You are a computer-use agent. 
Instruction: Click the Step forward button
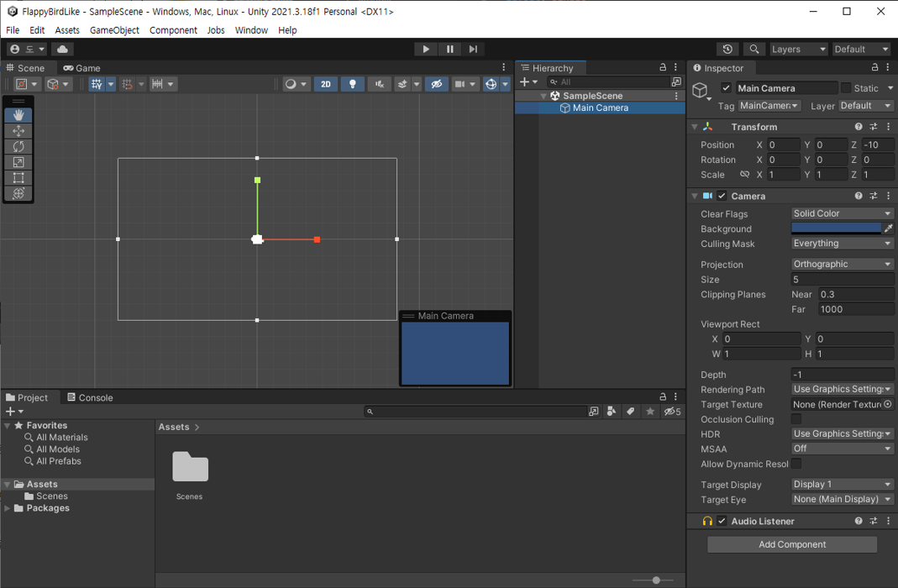click(473, 50)
